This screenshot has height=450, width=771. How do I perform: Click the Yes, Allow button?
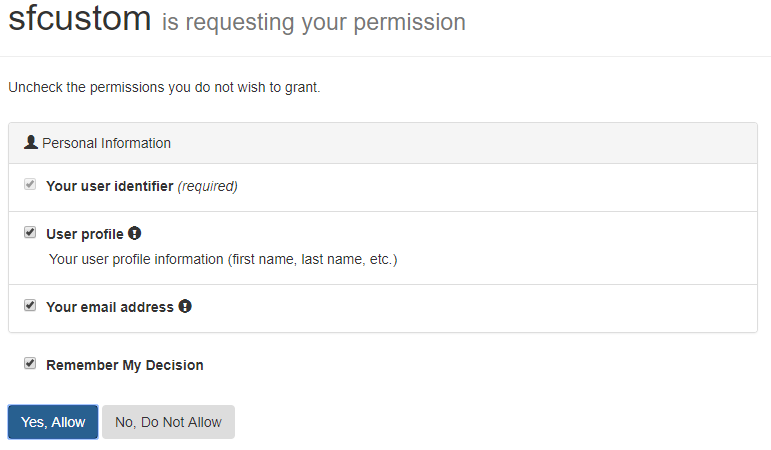coord(53,422)
